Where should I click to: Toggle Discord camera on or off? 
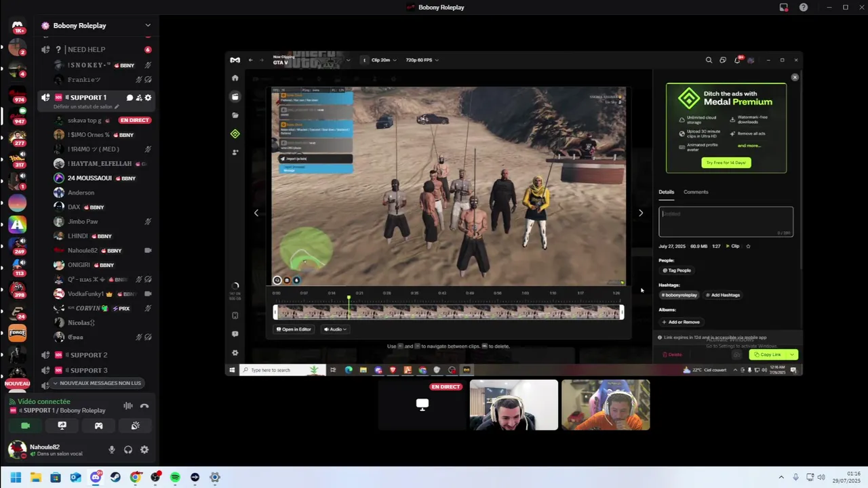point(25,426)
